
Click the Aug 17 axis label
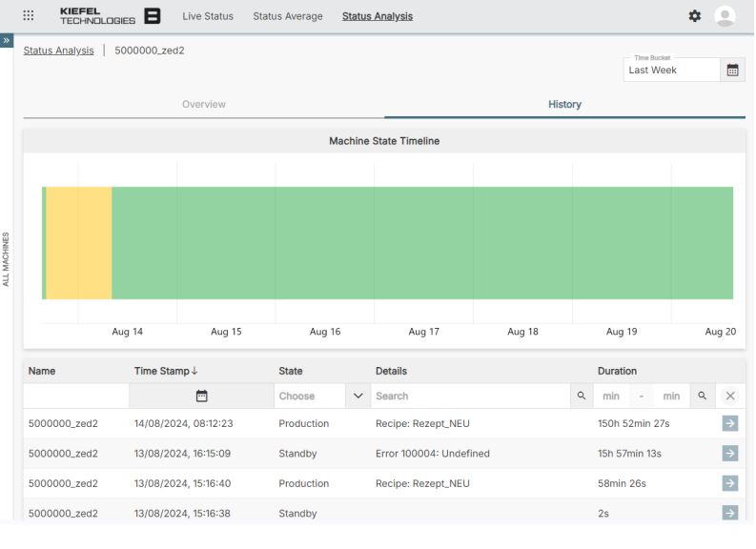pyautogui.click(x=423, y=331)
